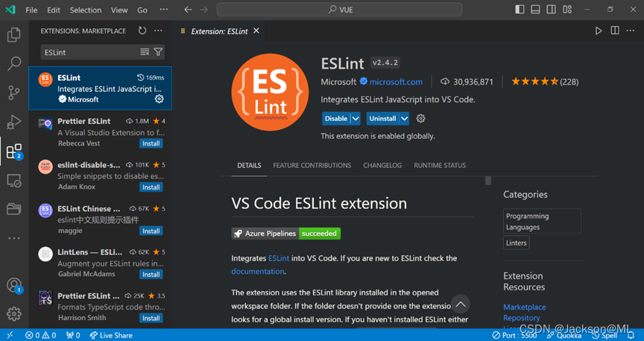Open the Repository resource link

pyautogui.click(x=522, y=318)
